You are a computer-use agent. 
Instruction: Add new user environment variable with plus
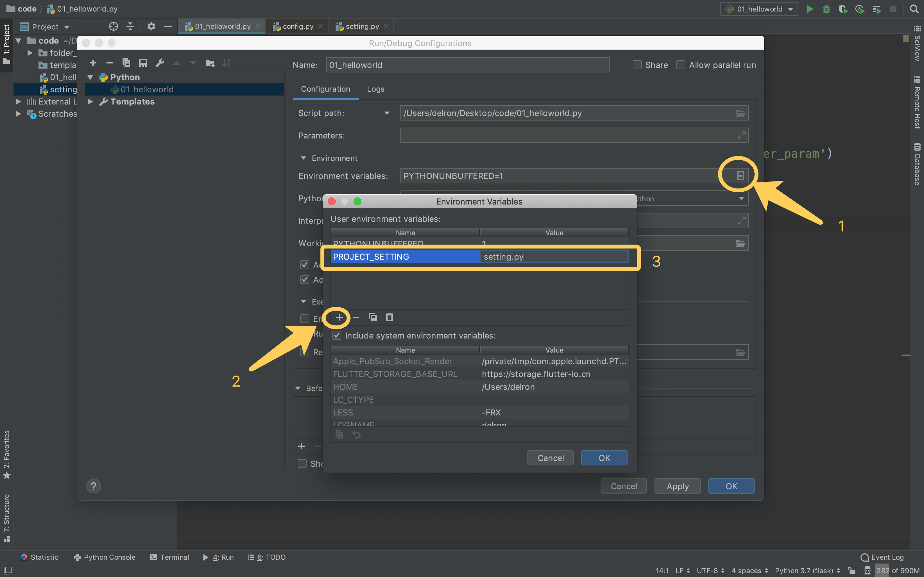pyautogui.click(x=339, y=317)
